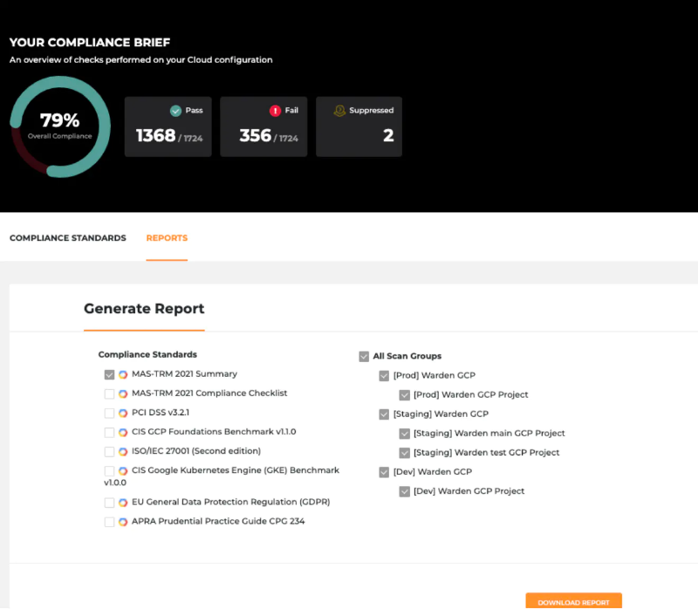Check the MAS-TRM 2021 Compliance Checklist checkbox
The image size is (698, 616).
[109, 394]
